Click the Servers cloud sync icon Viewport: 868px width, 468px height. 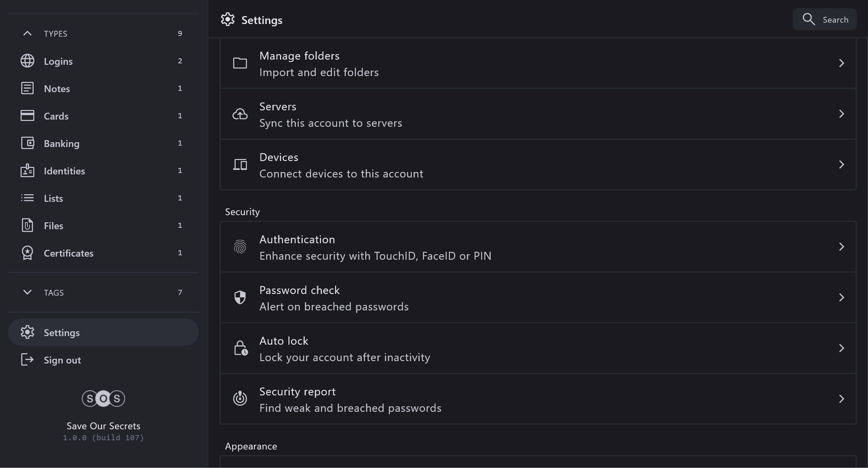pyautogui.click(x=240, y=114)
